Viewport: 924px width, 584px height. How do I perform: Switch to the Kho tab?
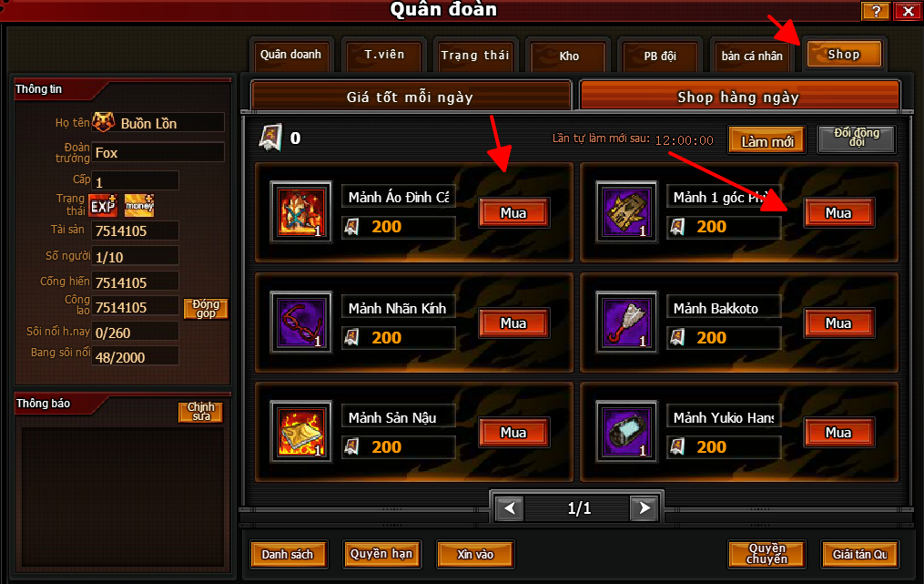(x=569, y=56)
